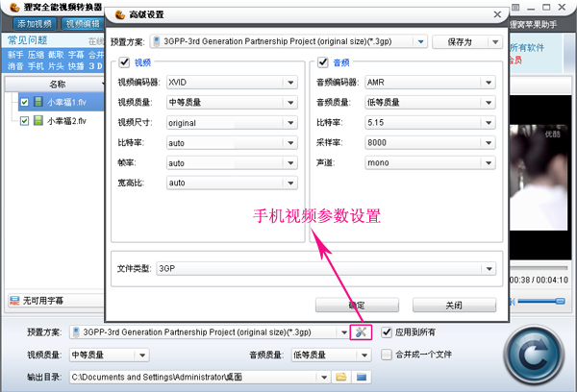Click 名称 column header
Image resolution: width=577 pixels, height=392 pixels.
pyautogui.click(x=57, y=85)
